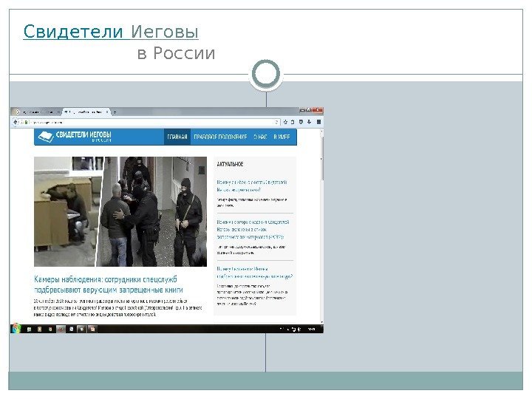Click the green padlock security icon

[27, 122]
